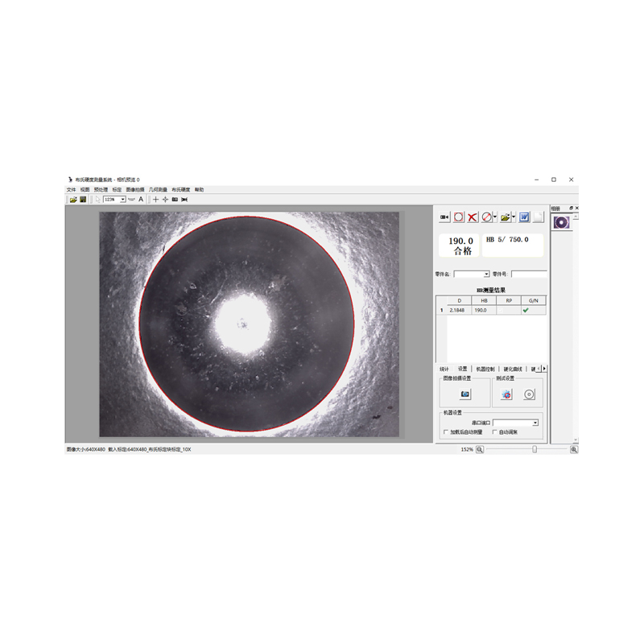Screen dimensions: 644x644
Task: Enable the 自动调焦 checkbox
Action: [495, 432]
